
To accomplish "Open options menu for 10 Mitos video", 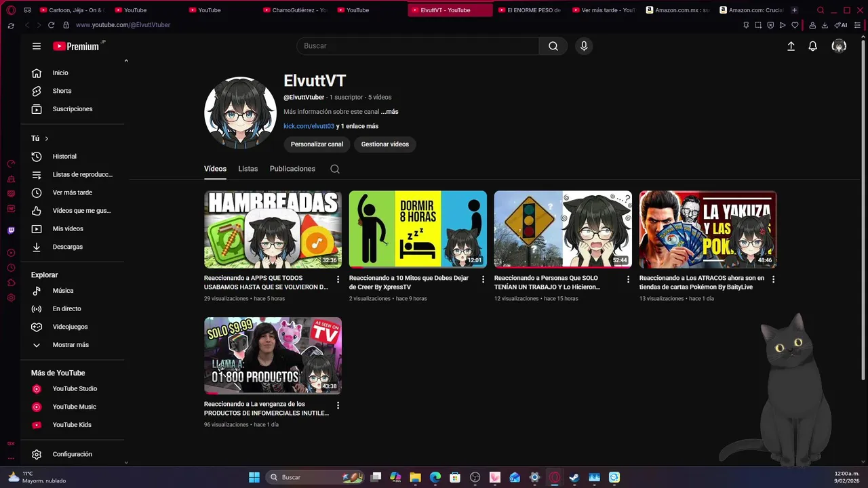I will 483,279.
